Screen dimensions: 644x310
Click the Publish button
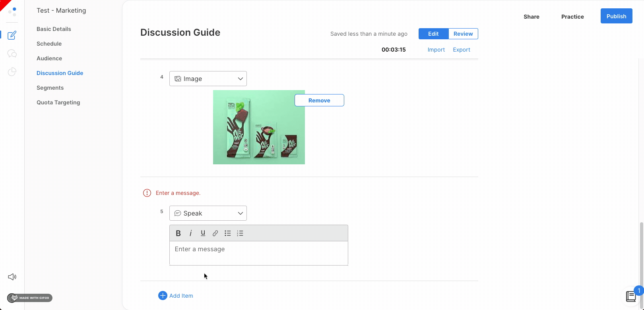point(616,16)
